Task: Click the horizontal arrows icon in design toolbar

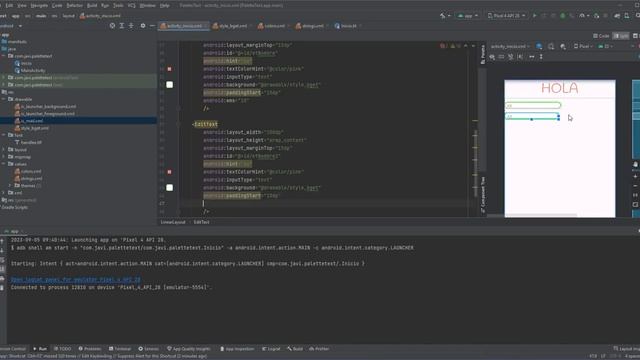Action: click(x=531, y=57)
